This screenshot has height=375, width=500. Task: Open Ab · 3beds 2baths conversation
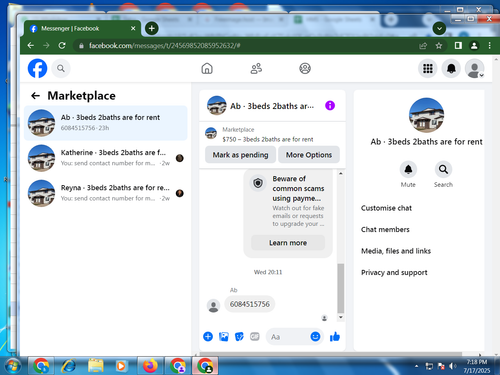(106, 123)
